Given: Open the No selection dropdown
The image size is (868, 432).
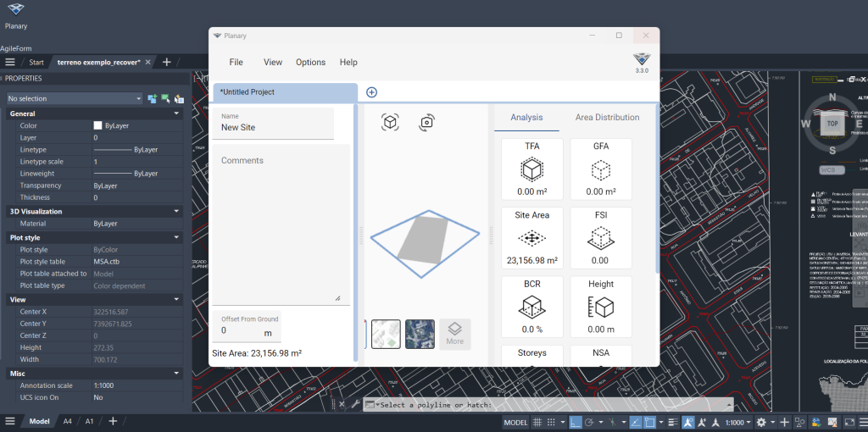Looking at the screenshot, I should 75,98.
